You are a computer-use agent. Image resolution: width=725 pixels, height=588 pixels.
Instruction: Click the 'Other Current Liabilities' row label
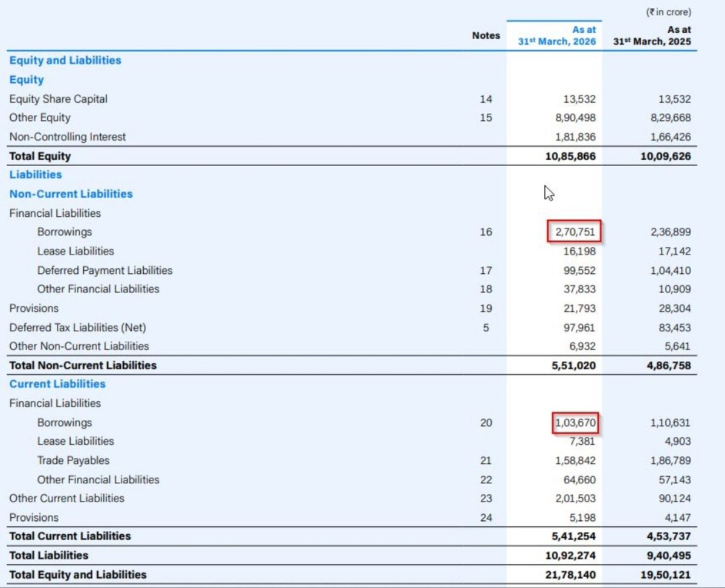[67, 499]
